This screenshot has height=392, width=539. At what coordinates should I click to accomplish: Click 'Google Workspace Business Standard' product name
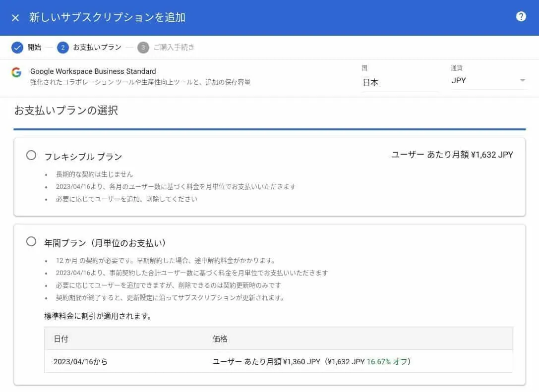click(93, 71)
